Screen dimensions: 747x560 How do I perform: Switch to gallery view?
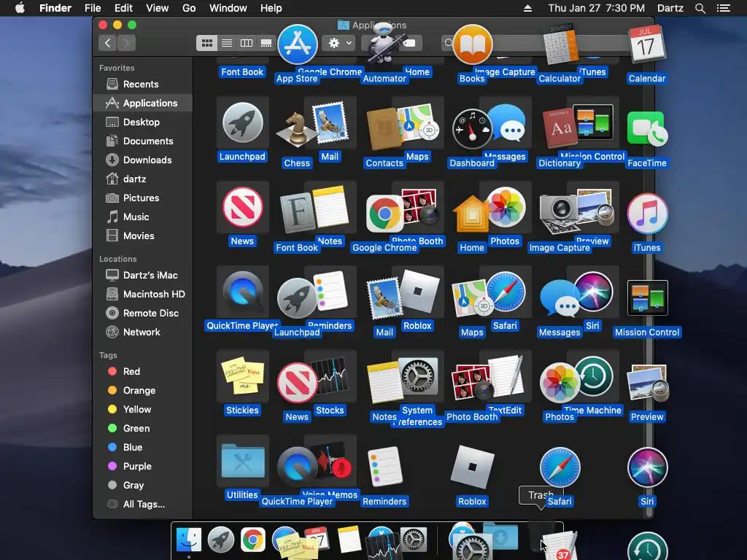(266, 43)
